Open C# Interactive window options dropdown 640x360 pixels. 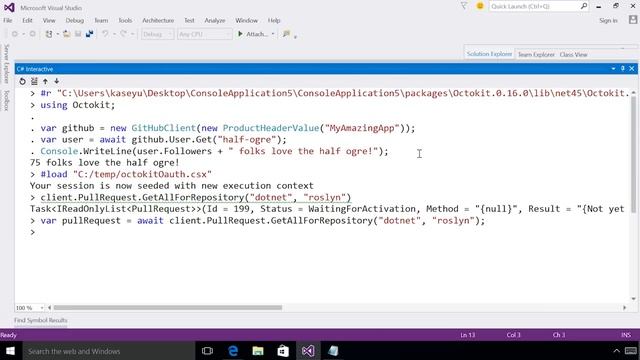point(613,69)
